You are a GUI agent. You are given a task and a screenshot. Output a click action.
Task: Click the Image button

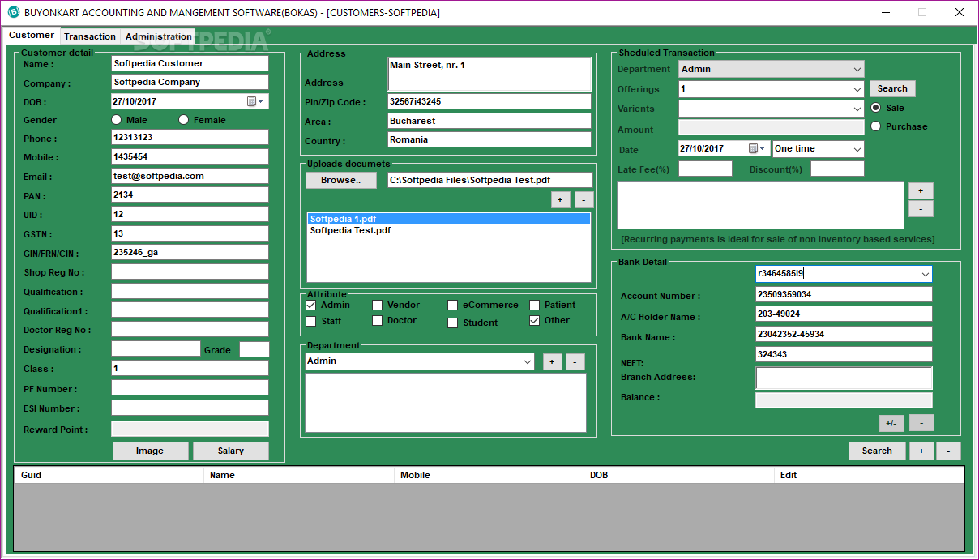tap(150, 451)
